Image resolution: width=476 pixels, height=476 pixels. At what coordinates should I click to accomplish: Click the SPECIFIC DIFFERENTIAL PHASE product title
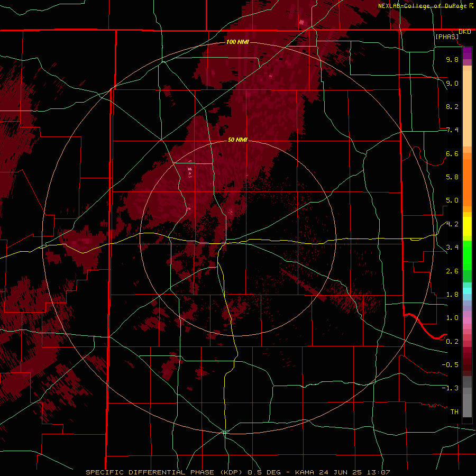[x=151, y=472]
